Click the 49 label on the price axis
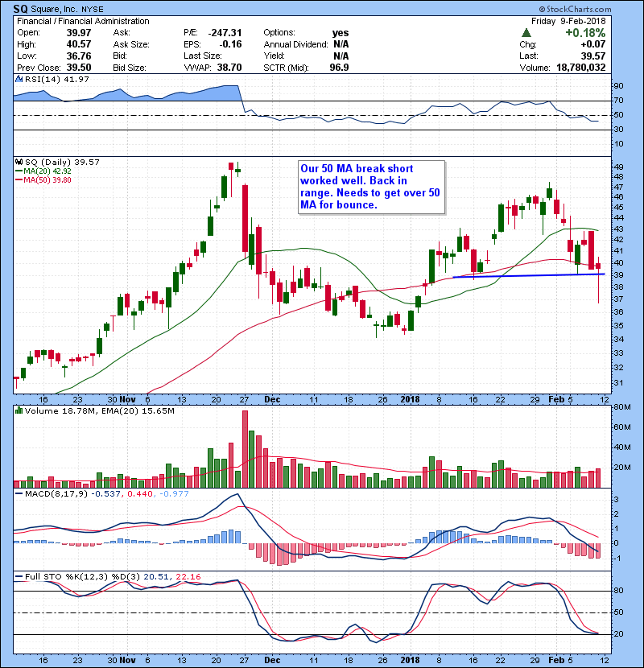The width and height of the screenshot is (644, 668). (x=618, y=167)
